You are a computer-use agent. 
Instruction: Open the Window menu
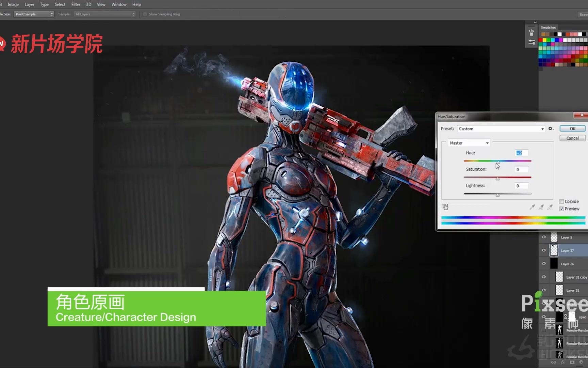point(119,4)
